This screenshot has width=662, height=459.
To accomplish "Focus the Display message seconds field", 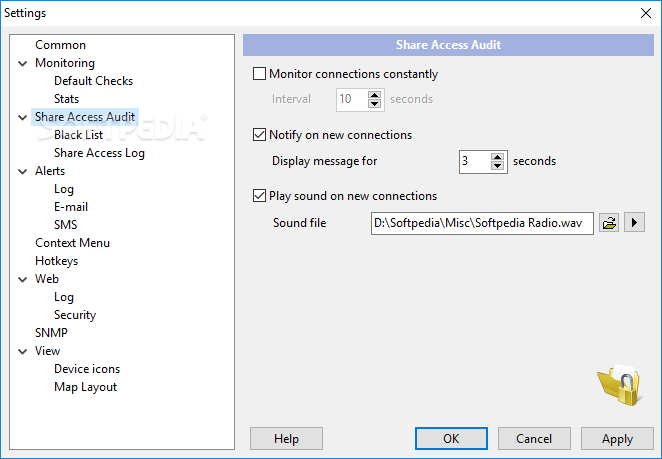I will click(x=475, y=161).
